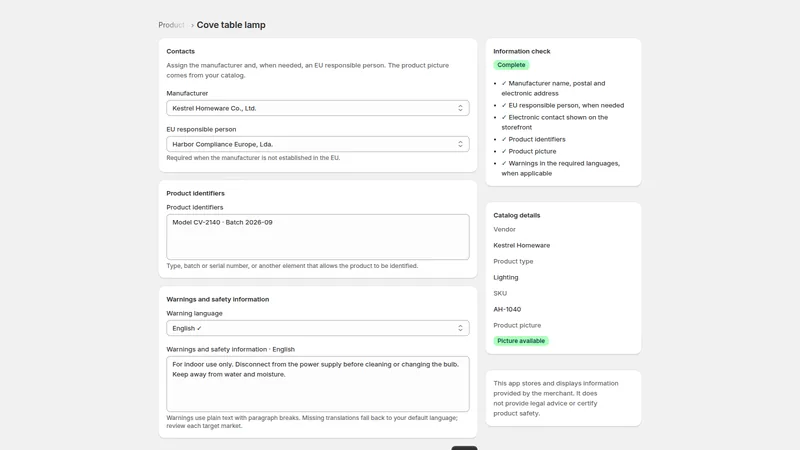Click the EU responsible person helper text
This screenshot has height=450, width=800.
point(253,158)
